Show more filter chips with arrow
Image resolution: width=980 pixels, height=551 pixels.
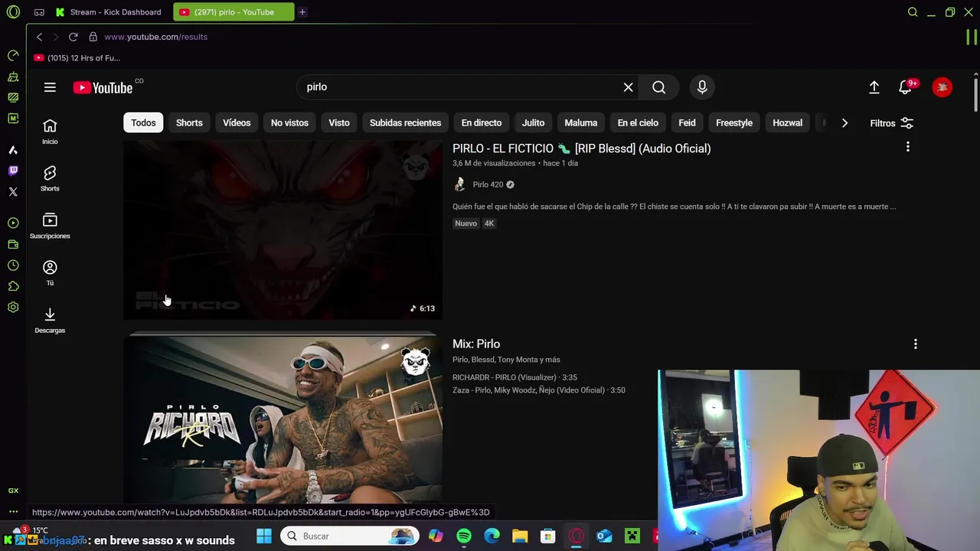click(x=844, y=123)
